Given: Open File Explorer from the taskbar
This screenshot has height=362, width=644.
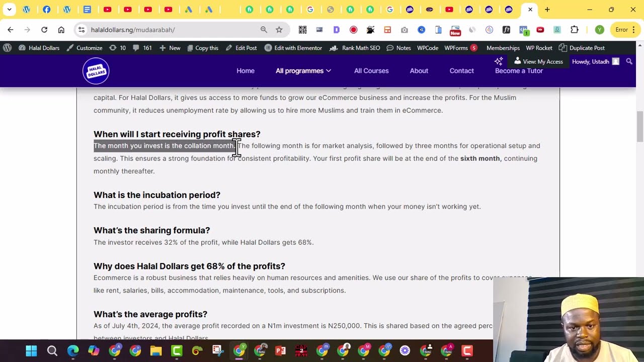Looking at the screenshot, I should (155, 350).
